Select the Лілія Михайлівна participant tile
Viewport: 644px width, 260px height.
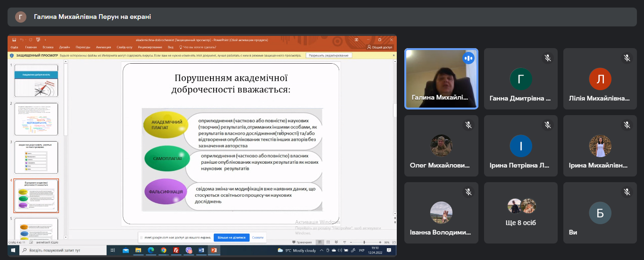[600, 79]
